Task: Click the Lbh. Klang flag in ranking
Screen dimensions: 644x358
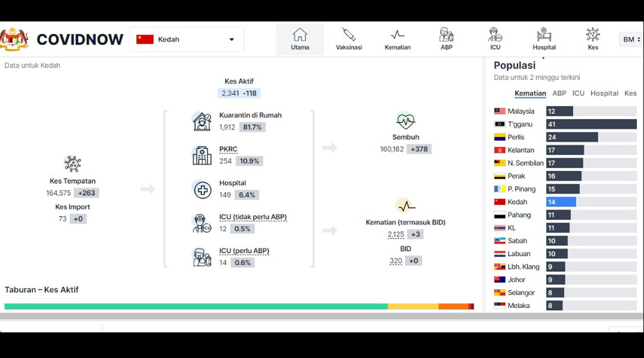Action: 500,267
